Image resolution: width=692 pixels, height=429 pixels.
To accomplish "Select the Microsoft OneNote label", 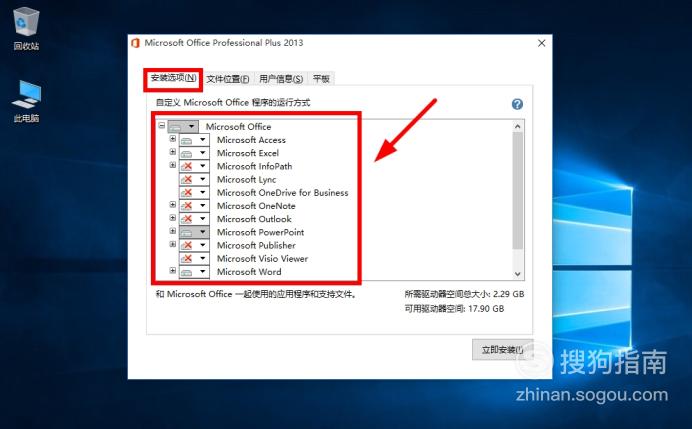I will [x=256, y=206].
